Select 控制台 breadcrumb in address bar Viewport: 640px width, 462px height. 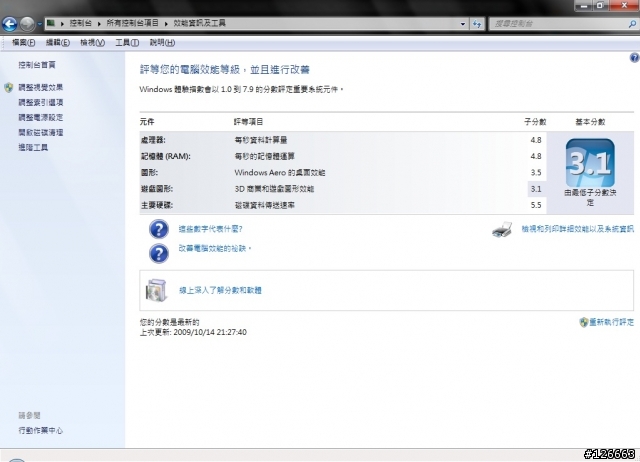click(x=80, y=23)
